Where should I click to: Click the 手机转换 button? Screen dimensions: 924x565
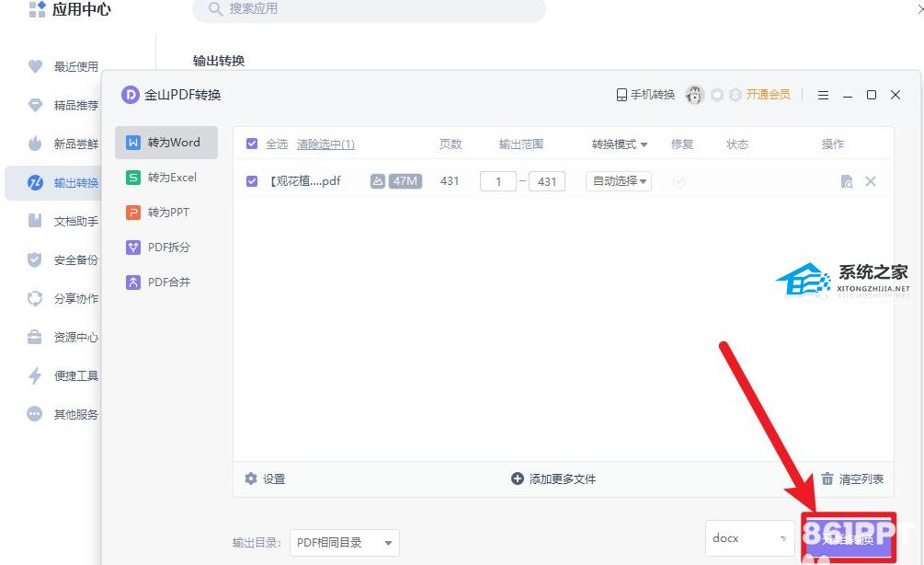point(645,95)
